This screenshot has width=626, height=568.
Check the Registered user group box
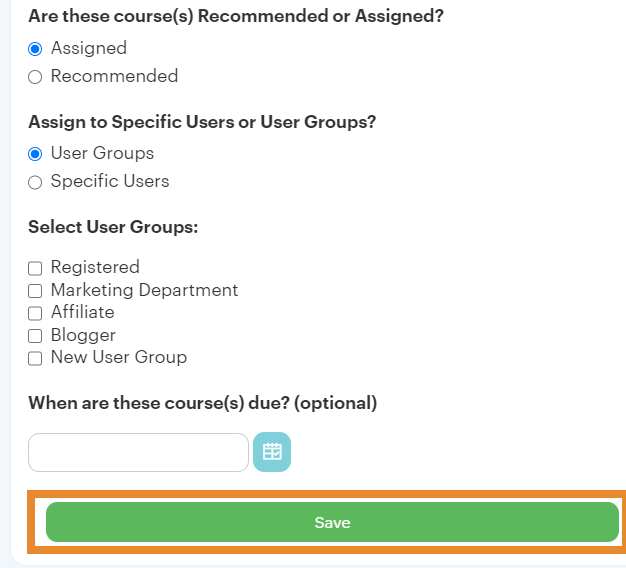[35, 268]
